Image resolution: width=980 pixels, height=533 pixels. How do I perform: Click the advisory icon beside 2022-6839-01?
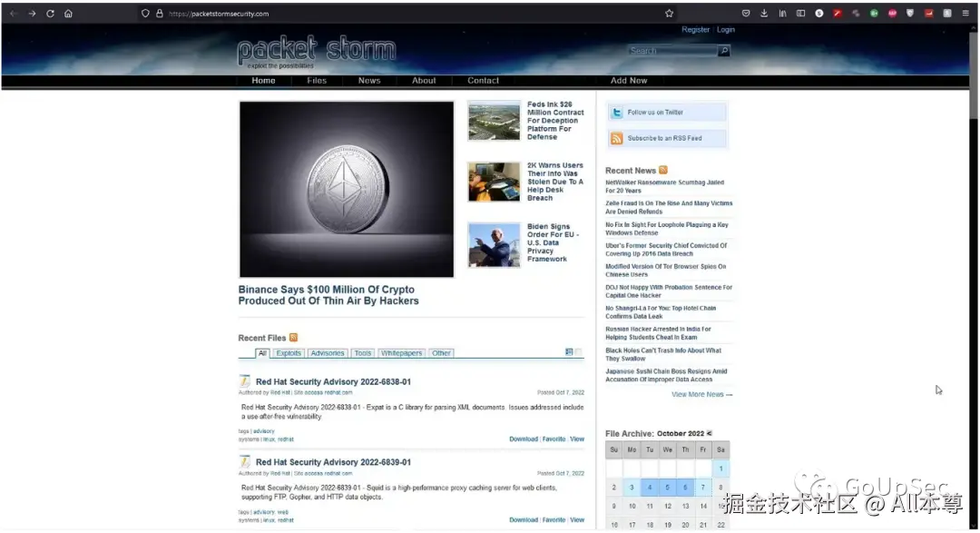point(244,461)
